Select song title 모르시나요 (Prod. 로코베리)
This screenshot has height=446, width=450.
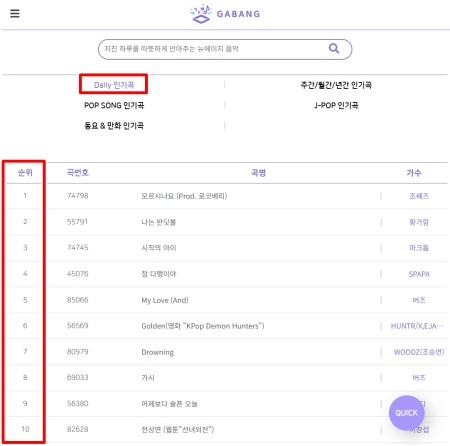point(184,196)
